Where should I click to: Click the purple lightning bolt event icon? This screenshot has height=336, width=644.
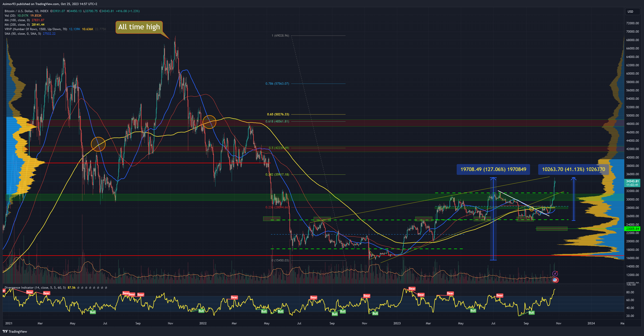pyautogui.click(x=555, y=274)
